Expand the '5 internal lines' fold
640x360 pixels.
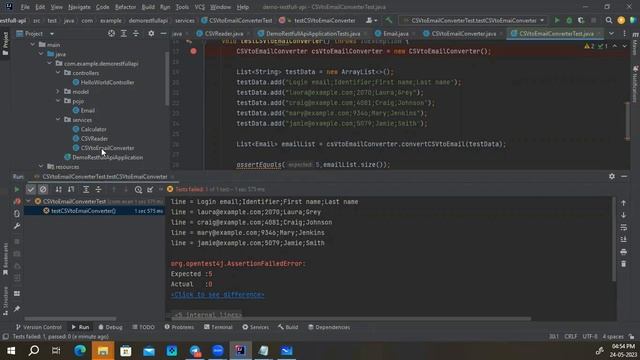(207, 315)
